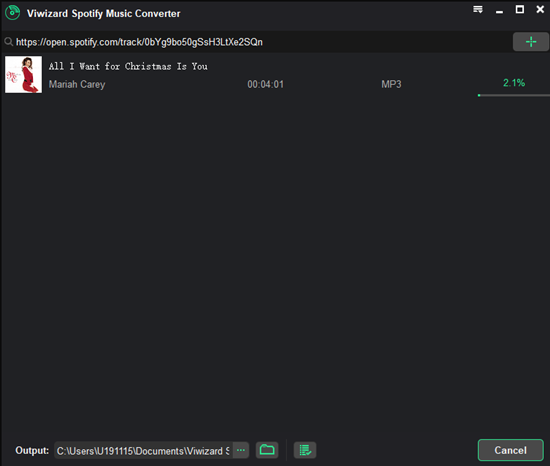Maximize the Viwizard window

click(x=519, y=9)
